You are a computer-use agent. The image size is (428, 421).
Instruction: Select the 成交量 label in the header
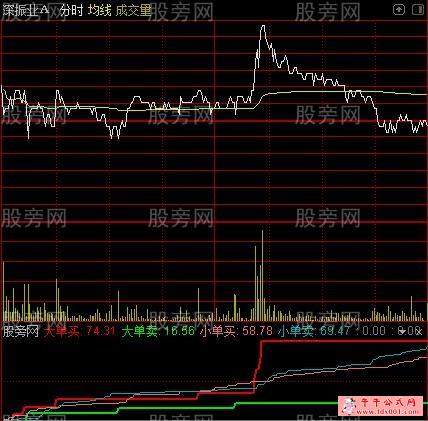(133, 11)
